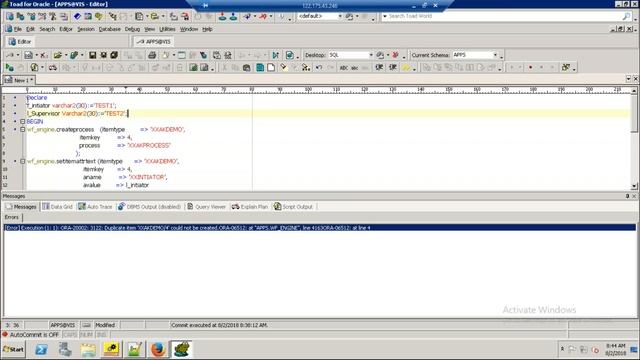The height and width of the screenshot is (360, 640).
Task: Click the AutoCommit is OFF status indicator
Action: tap(31, 335)
